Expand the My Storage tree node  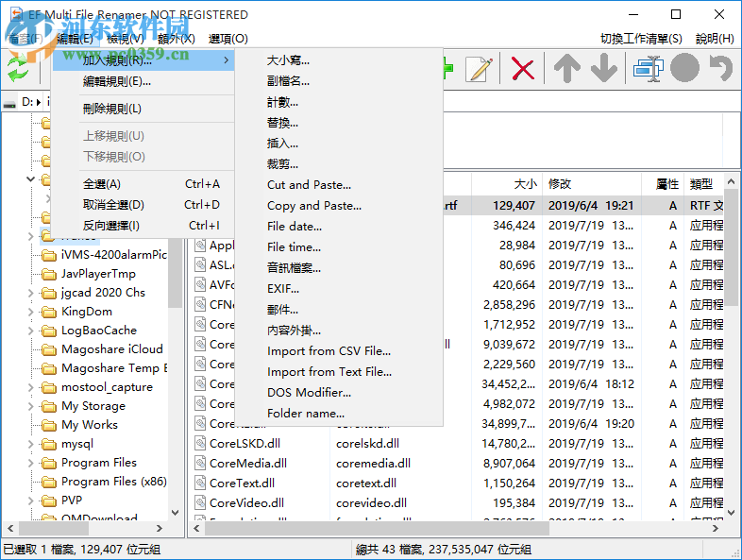31,406
